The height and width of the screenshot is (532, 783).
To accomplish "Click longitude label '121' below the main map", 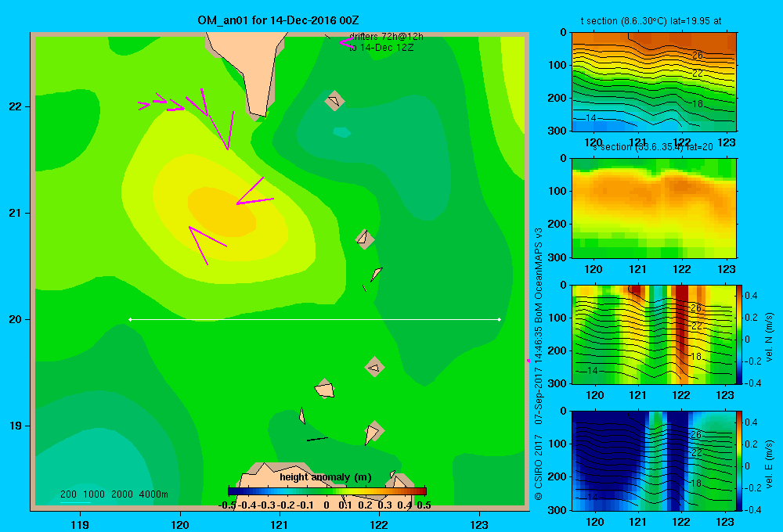I will click(280, 524).
